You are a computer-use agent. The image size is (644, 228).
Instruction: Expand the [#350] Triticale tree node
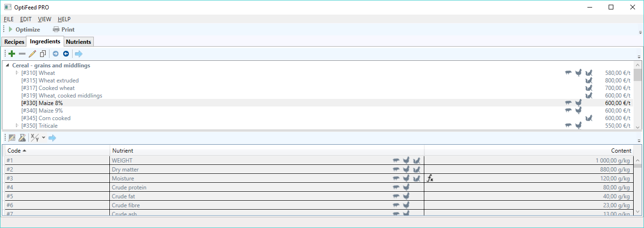point(17,125)
